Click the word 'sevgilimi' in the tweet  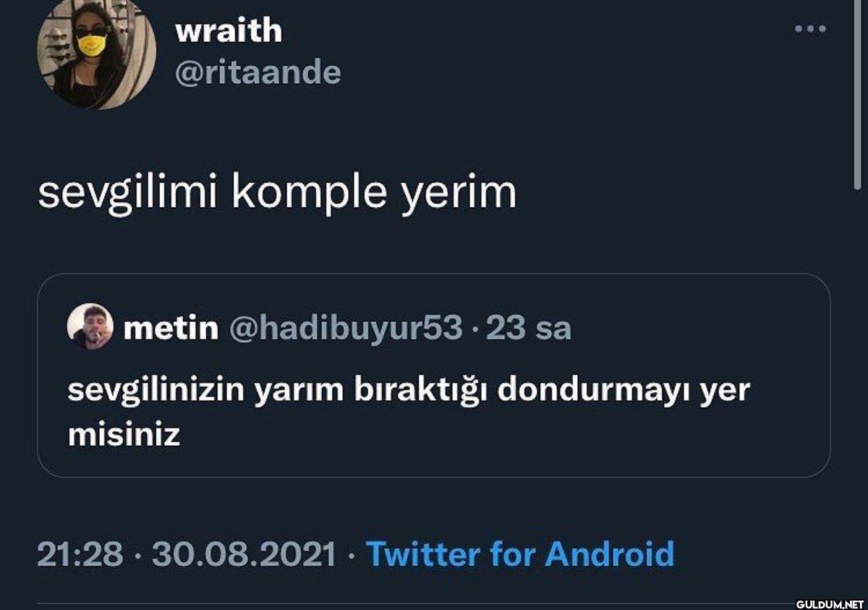(129, 194)
